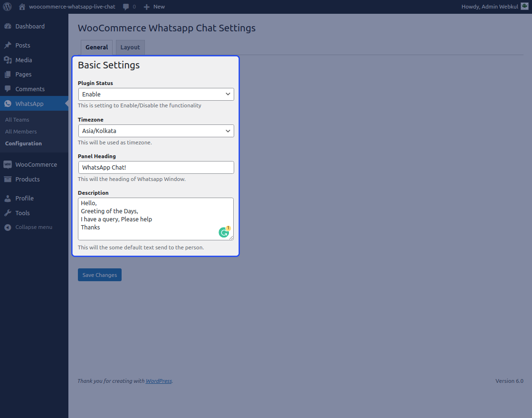Click the Basic Settings heading
This screenshot has width=532, height=418.
(x=109, y=65)
